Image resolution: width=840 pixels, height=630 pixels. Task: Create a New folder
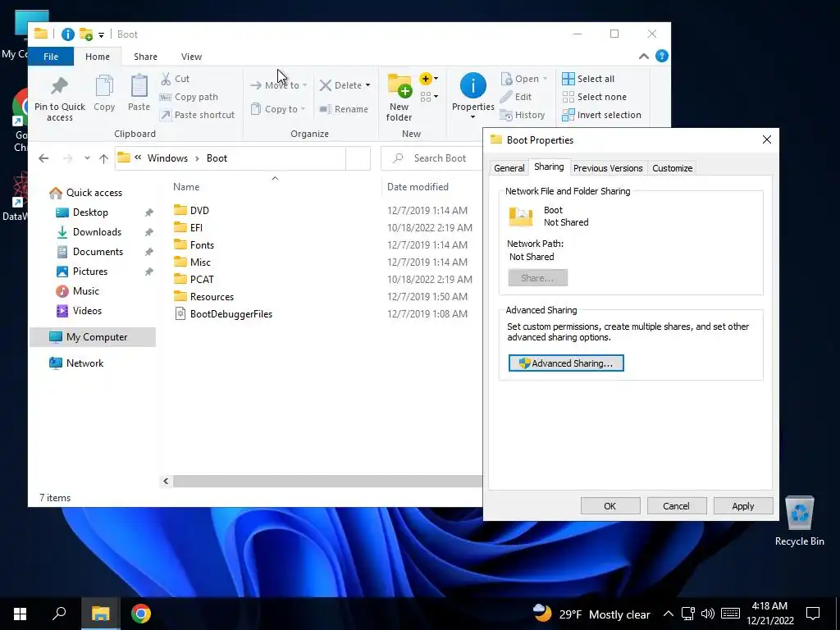[x=399, y=98]
